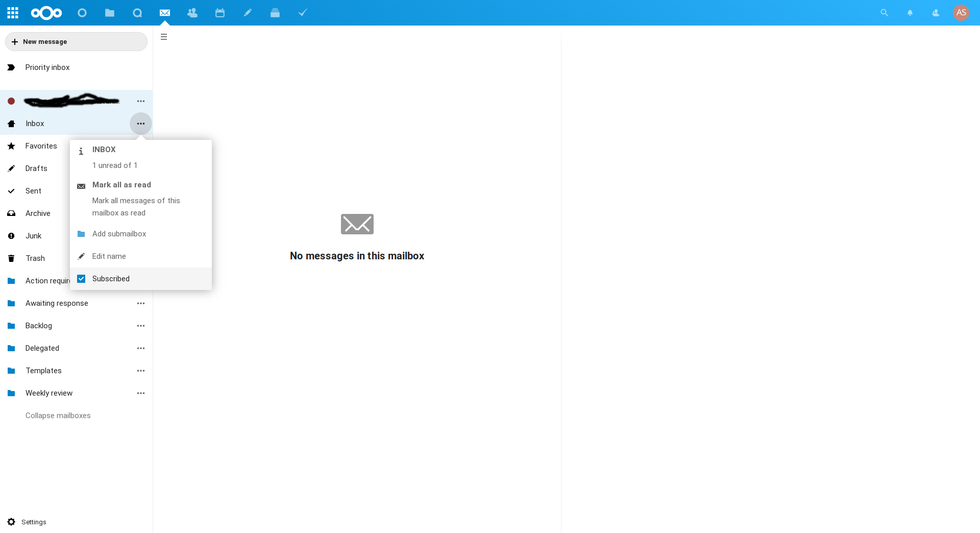Open Templates three-dot menu
The width and height of the screenshot is (980, 533).
point(141,371)
